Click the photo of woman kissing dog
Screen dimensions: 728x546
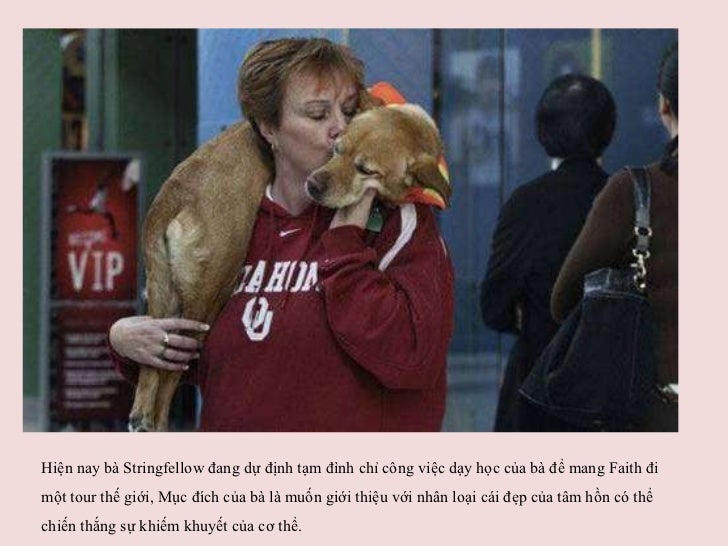point(351,230)
